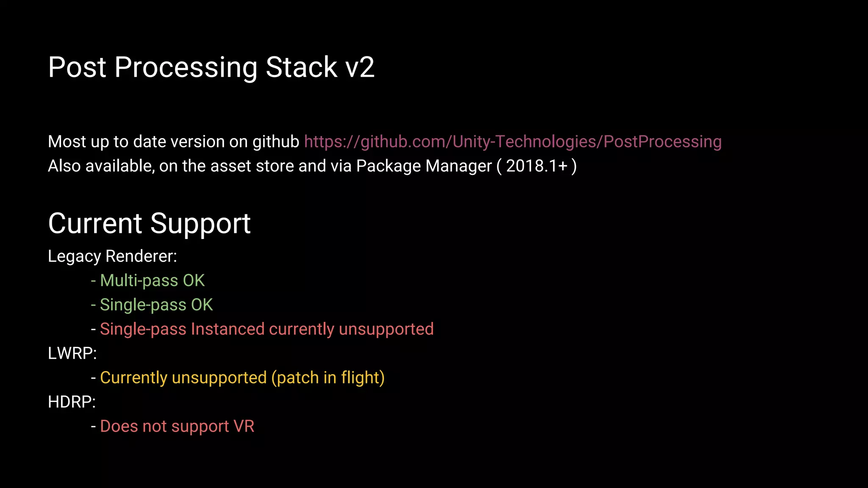Image resolution: width=868 pixels, height=488 pixels.
Task: Click the 'Multi-pass OK' bullet
Action: pos(148,280)
